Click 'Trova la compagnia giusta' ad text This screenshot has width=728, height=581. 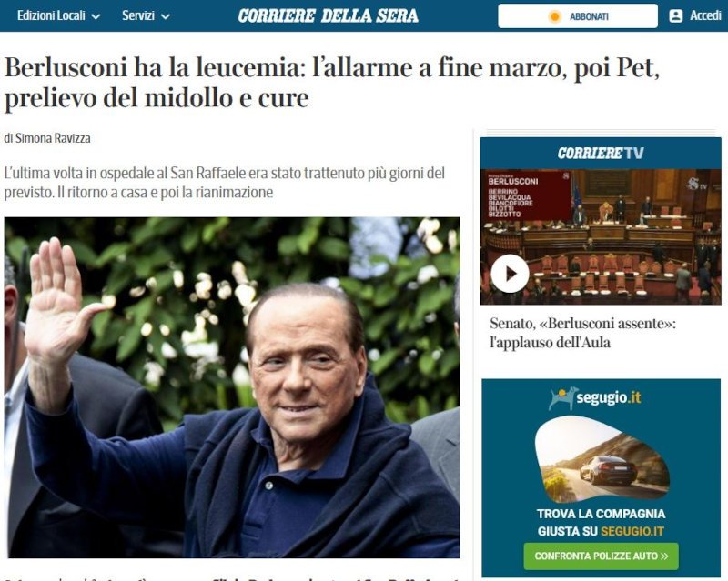tap(601, 522)
